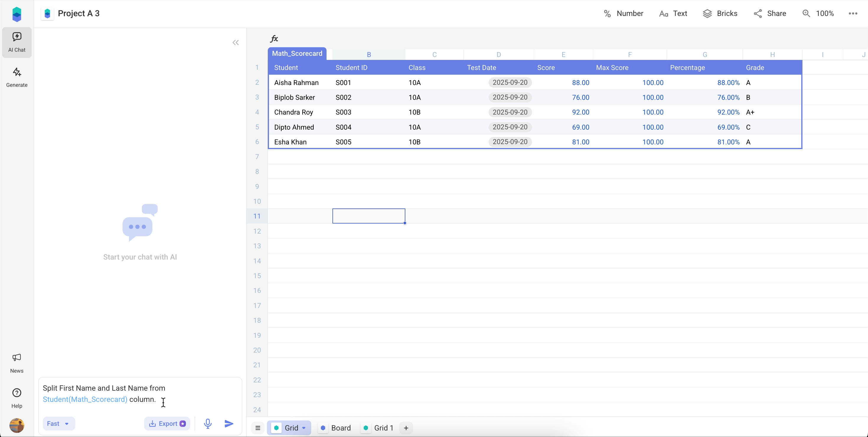The height and width of the screenshot is (437, 868).
Task: Send the chat message with arrow icon
Action: pyautogui.click(x=229, y=423)
